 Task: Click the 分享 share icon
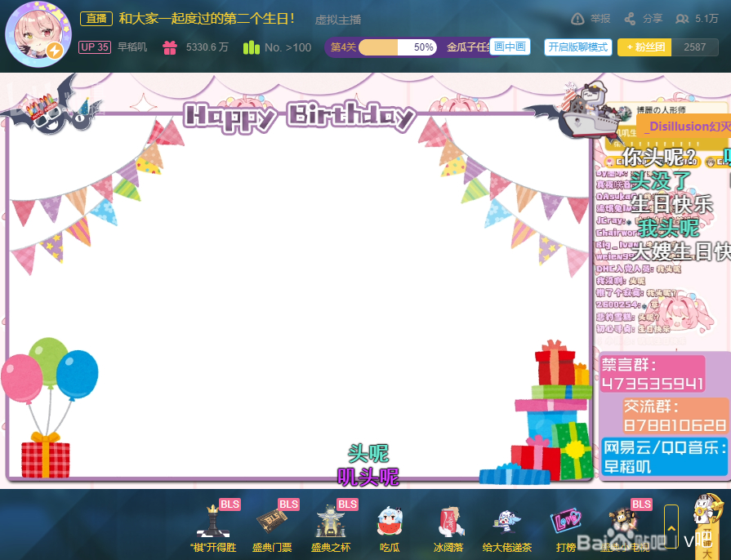(630, 19)
